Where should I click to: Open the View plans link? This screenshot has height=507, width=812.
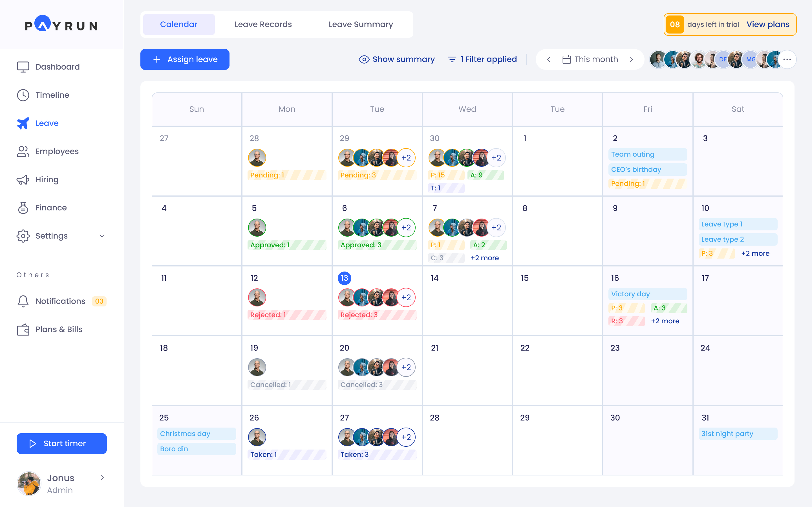[x=768, y=25]
